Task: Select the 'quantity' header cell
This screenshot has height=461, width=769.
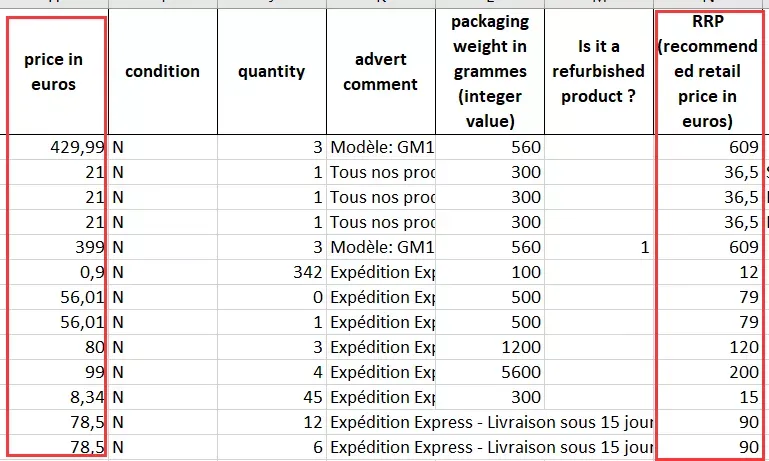Action: pyautogui.click(x=272, y=72)
